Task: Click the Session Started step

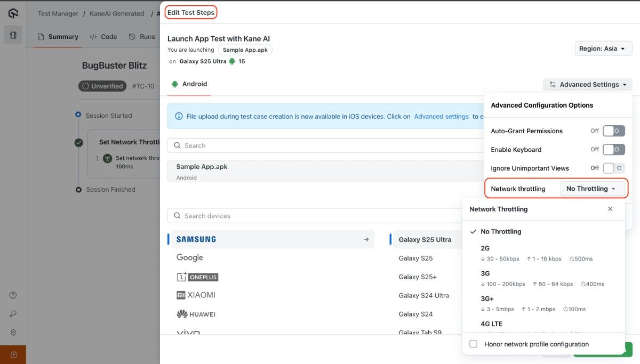Action: [109, 116]
